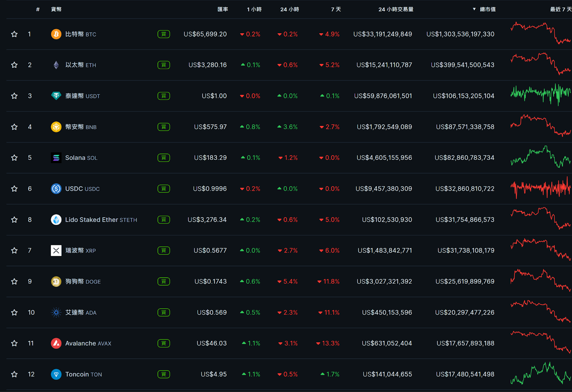572x392 pixels.
Task: Click the Tether USDT coin logo
Action: click(x=56, y=96)
